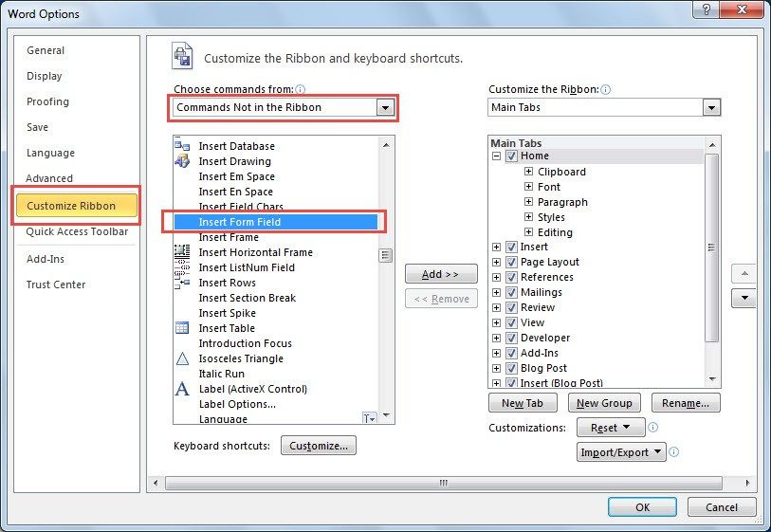Image resolution: width=771 pixels, height=532 pixels.
Task: Uncheck the Blog Post checkbox
Action: [511, 368]
